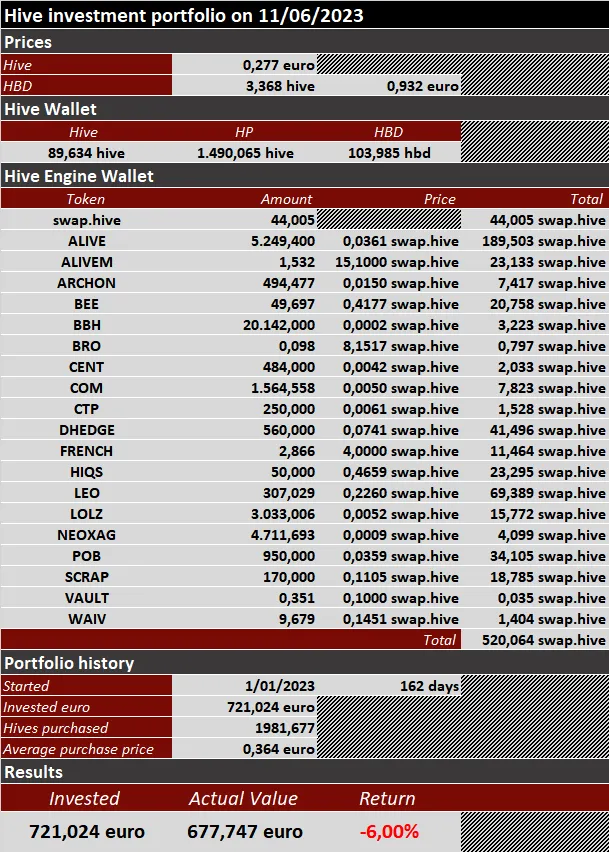The height and width of the screenshot is (852, 609).
Task: Select the swap.hive token name cell
Action: tap(87, 220)
